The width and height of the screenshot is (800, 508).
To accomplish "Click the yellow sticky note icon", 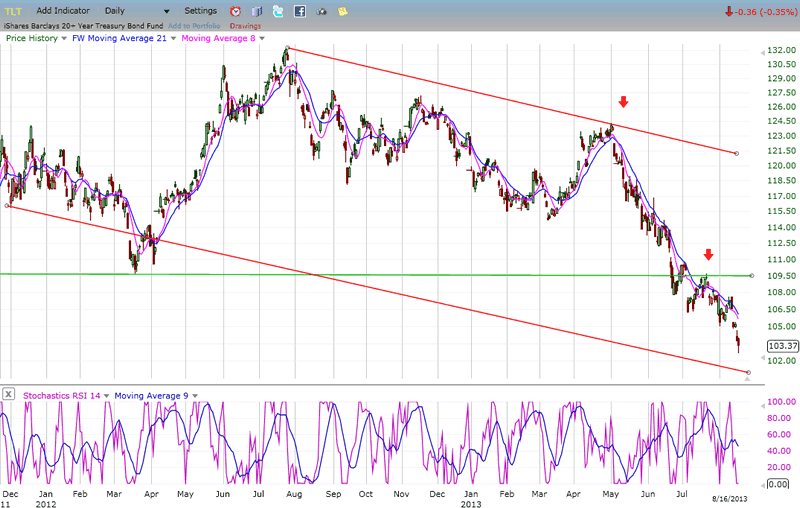I will [343, 11].
